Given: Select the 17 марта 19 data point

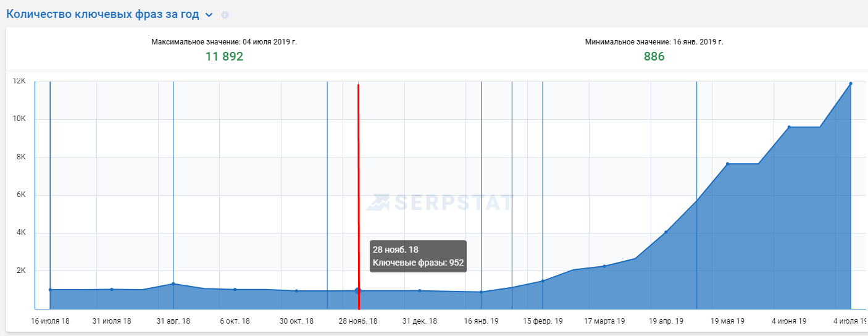Looking at the screenshot, I should coord(604,266).
